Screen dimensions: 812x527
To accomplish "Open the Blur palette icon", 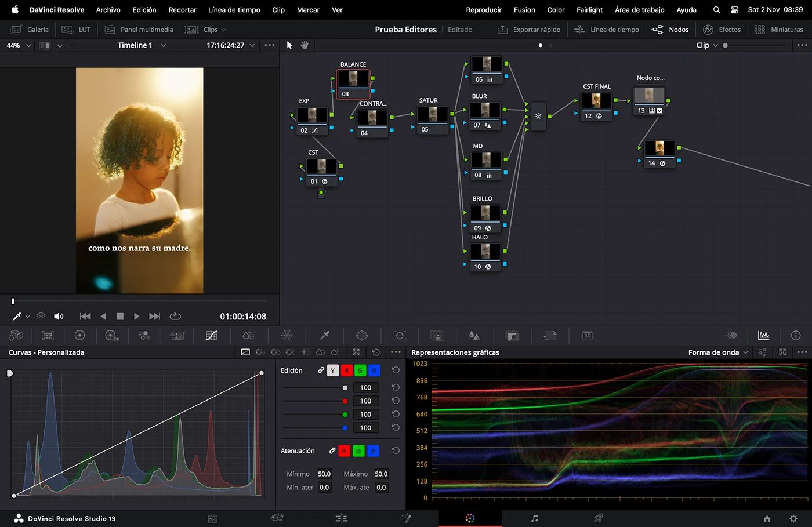I will [x=474, y=336].
